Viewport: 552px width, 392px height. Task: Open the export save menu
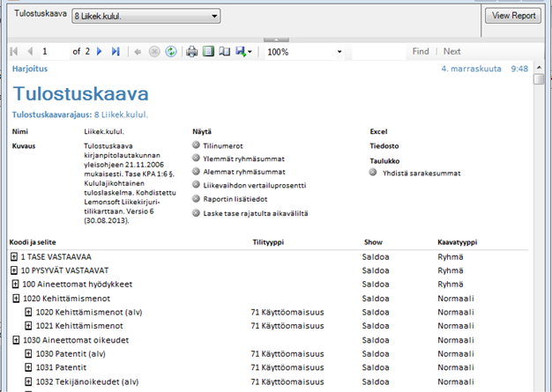click(244, 52)
